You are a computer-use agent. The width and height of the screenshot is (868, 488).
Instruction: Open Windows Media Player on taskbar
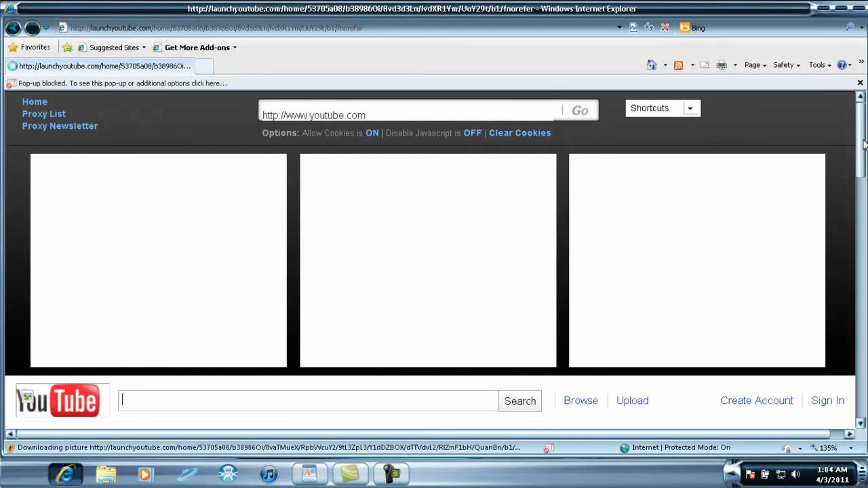[145, 474]
